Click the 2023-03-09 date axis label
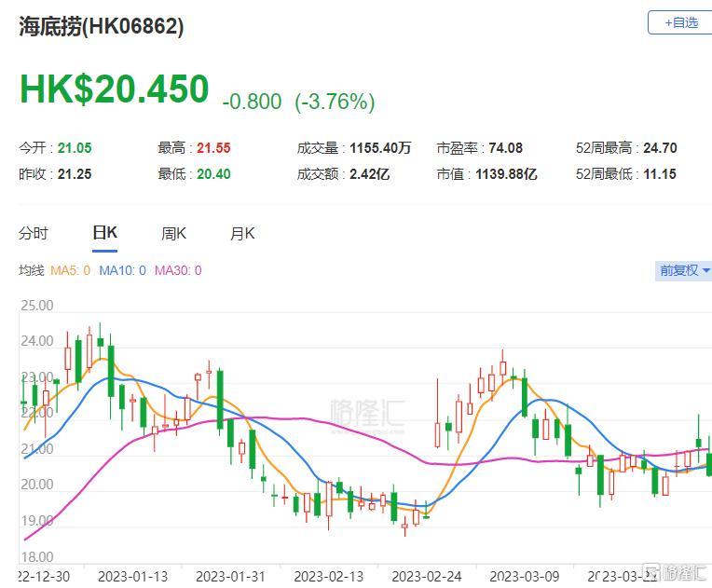Image resolution: width=712 pixels, height=588 pixels. pyautogui.click(x=525, y=577)
